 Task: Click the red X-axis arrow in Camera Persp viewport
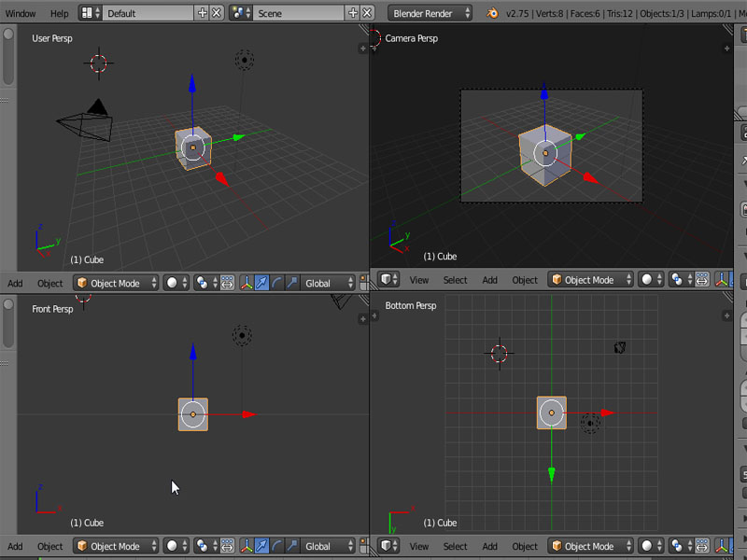point(590,178)
